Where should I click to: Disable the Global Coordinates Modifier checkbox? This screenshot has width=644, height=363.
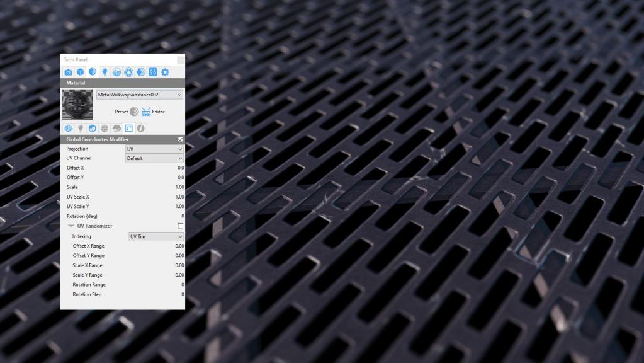coord(180,139)
